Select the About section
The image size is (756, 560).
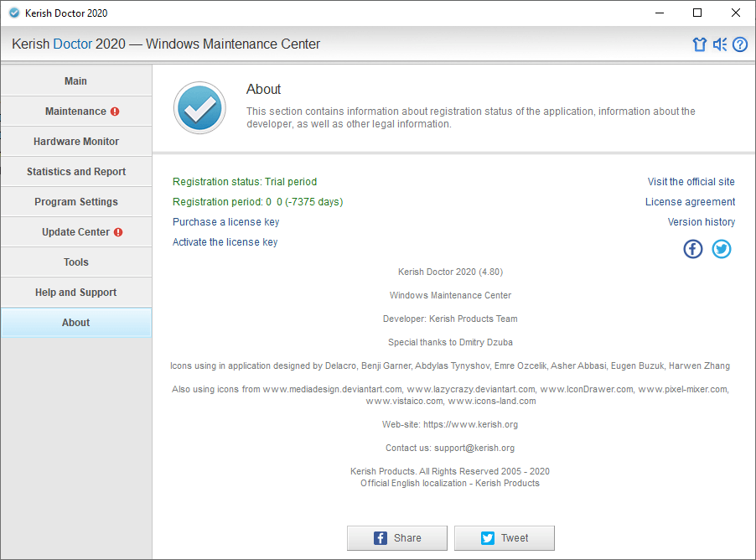click(76, 322)
